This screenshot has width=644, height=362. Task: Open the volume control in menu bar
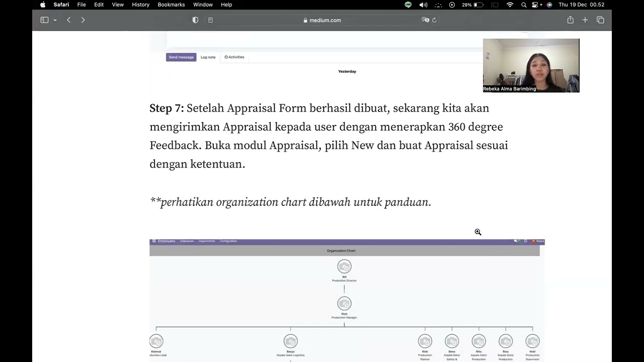[423, 5]
